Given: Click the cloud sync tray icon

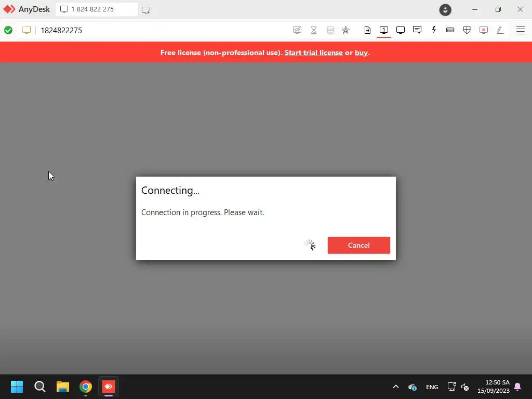Looking at the screenshot, I should pos(412,387).
